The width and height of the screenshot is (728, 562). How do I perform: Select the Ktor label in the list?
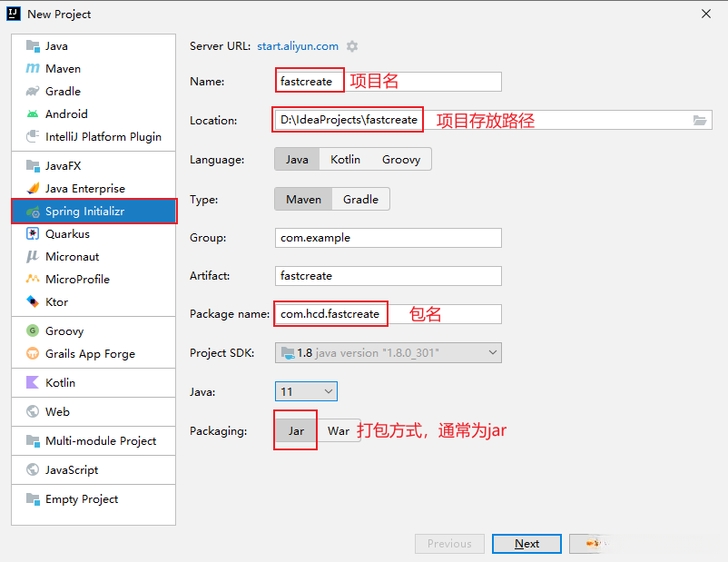point(56,302)
